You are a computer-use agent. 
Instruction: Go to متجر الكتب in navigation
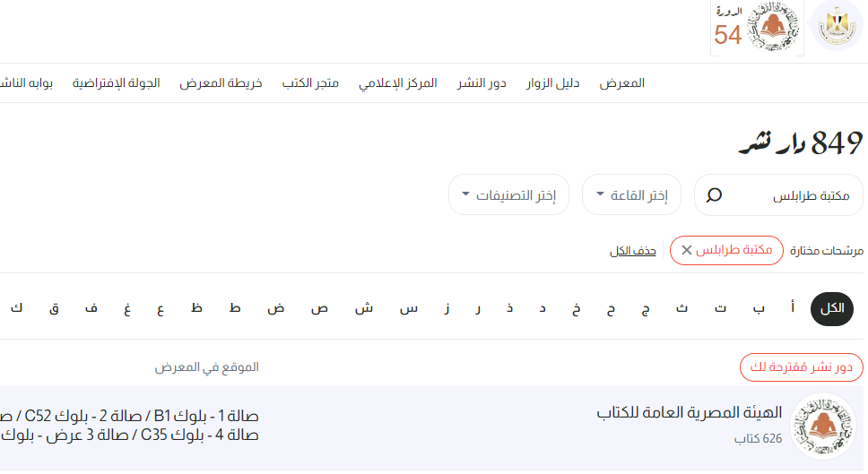(x=310, y=83)
